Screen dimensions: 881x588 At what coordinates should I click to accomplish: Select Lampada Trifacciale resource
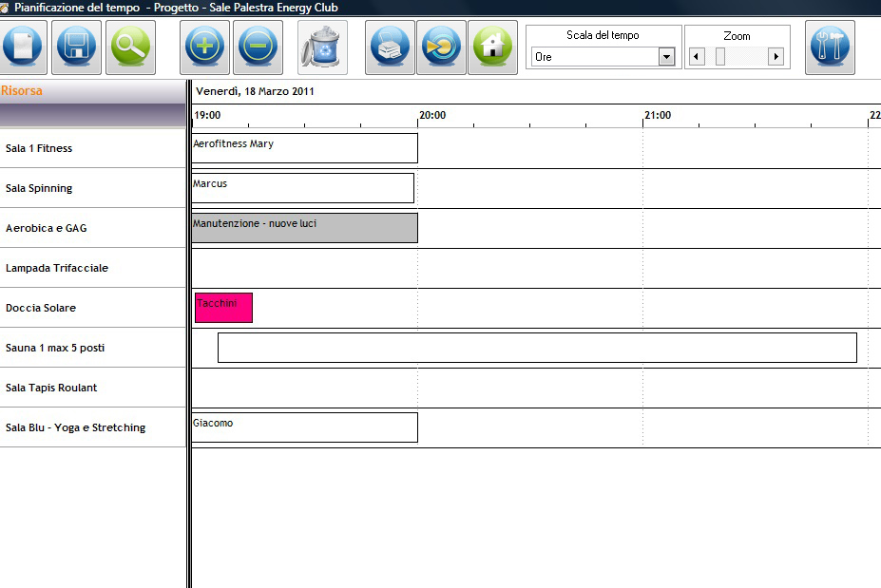point(93,268)
